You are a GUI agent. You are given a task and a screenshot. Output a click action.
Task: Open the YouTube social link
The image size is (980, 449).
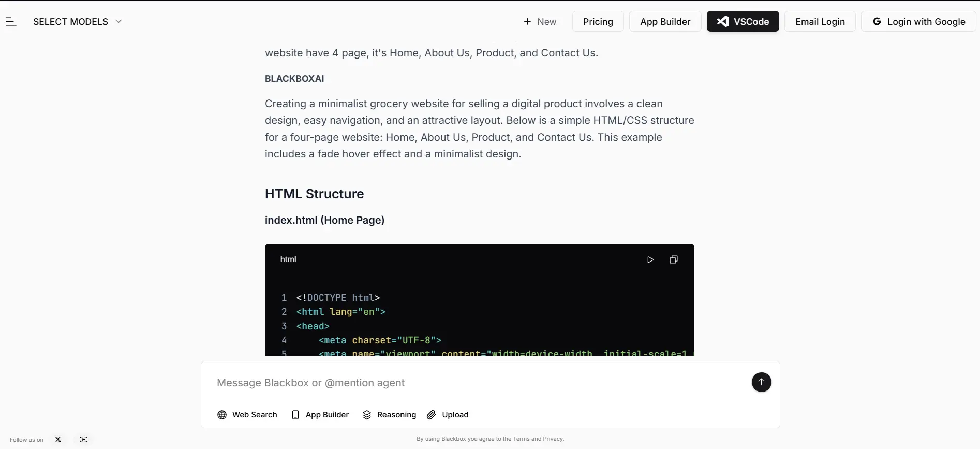point(83,439)
